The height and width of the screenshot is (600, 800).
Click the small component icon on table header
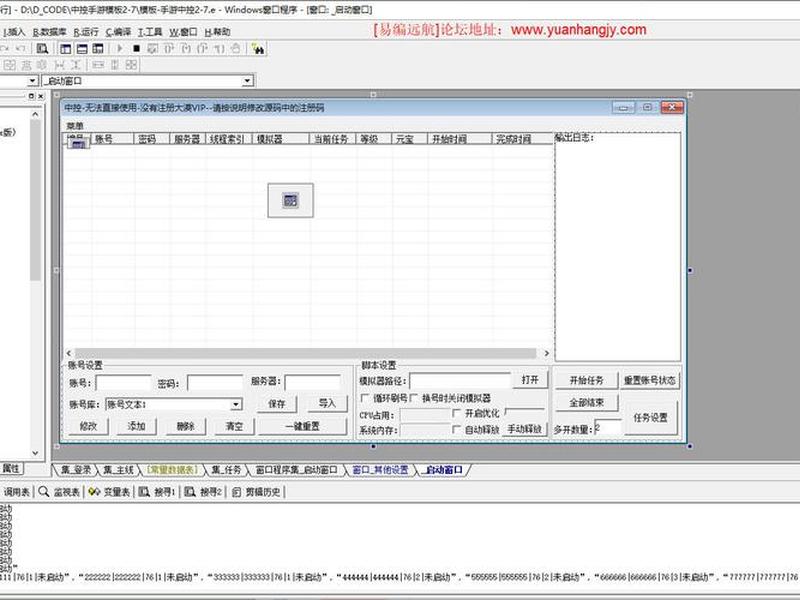pyautogui.click(x=79, y=144)
